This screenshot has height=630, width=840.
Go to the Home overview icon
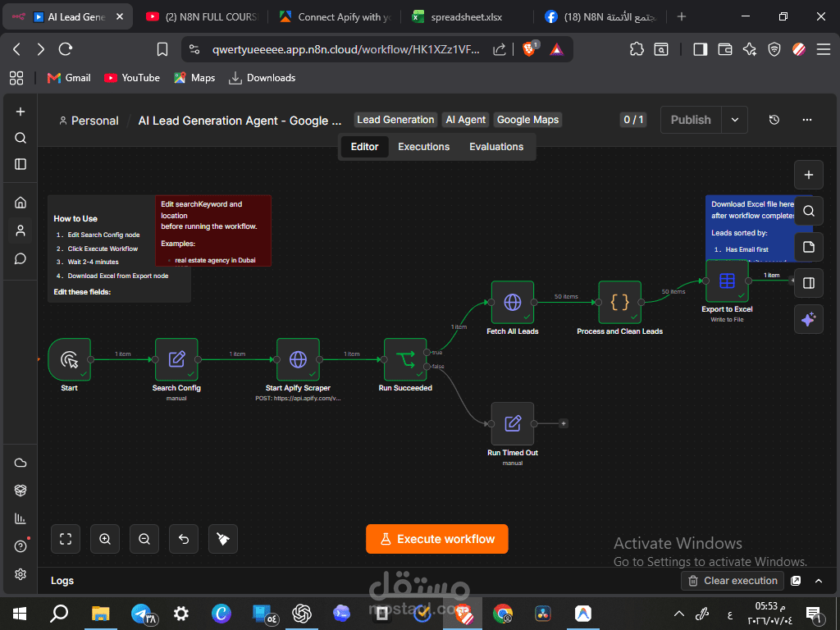(x=21, y=203)
